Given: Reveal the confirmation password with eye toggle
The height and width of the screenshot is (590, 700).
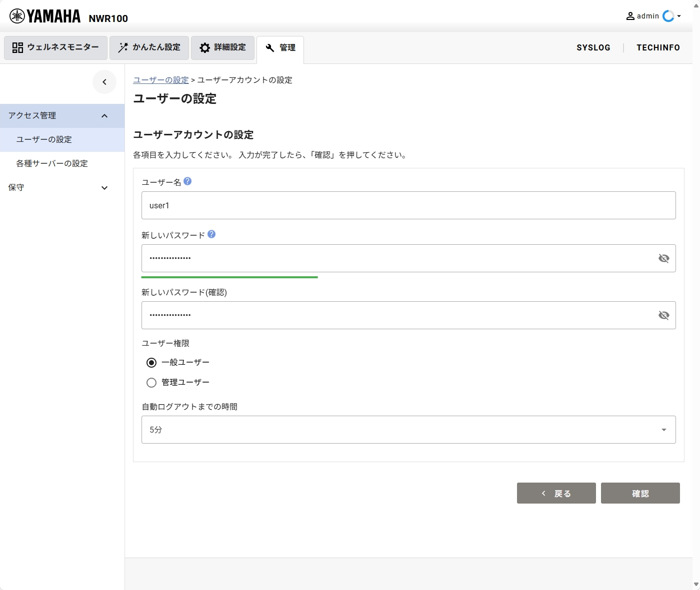Looking at the screenshot, I should pyautogui.click(x=664, y=315).
